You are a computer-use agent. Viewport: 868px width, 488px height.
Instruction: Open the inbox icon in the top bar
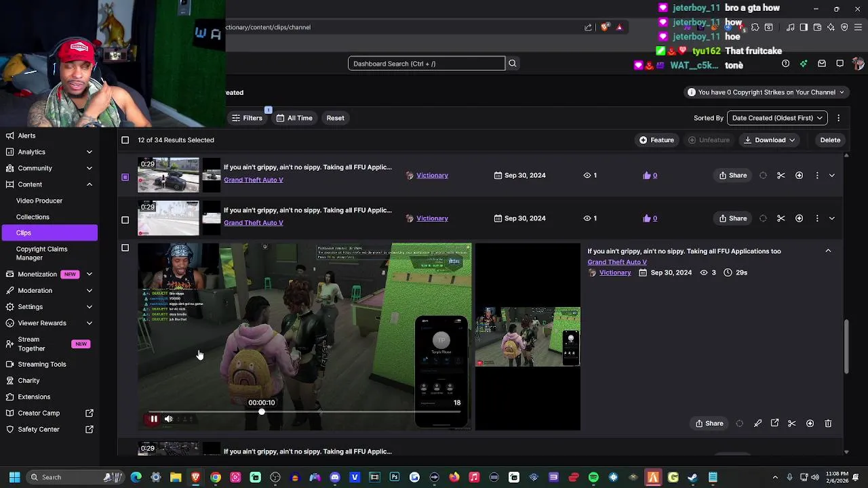click(822, 64)
